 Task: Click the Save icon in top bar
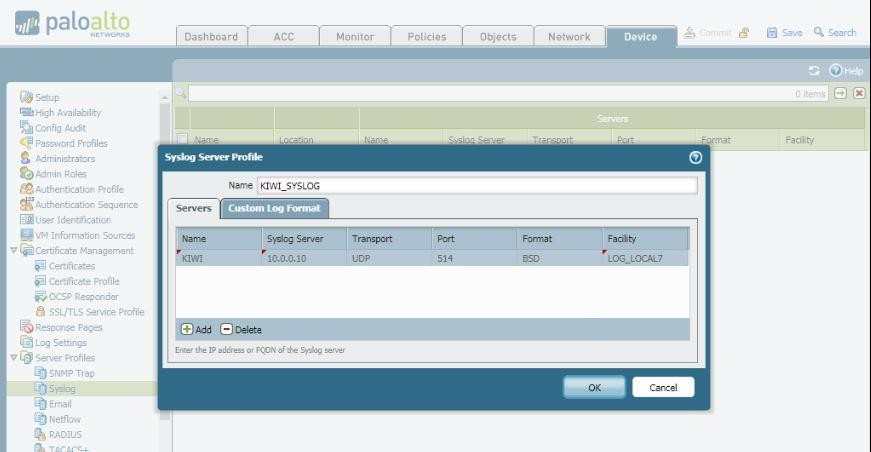click(772, 33)
